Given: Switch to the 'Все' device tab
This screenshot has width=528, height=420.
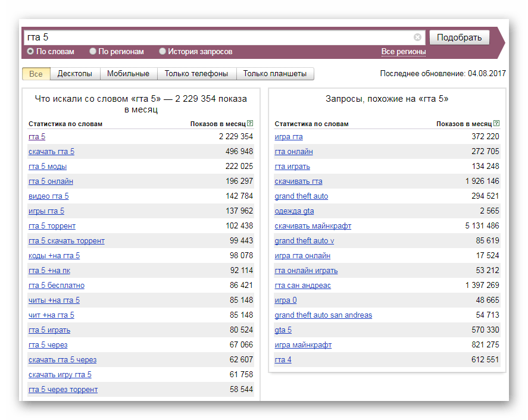Looking at the screenshot, I should [x=36, y=74].
